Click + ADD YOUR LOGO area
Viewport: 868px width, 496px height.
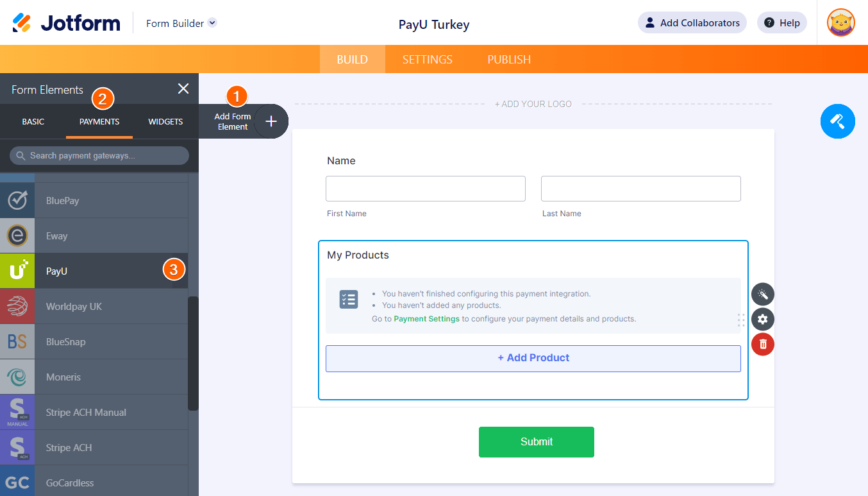[x=533, y=104]
